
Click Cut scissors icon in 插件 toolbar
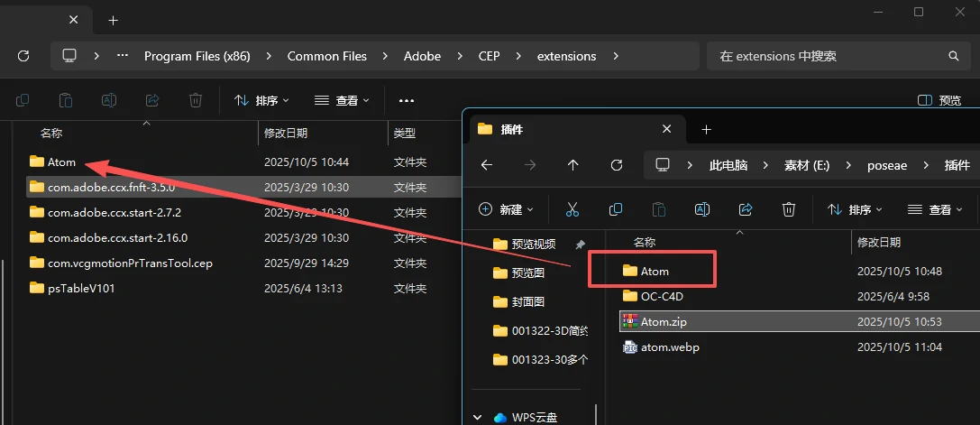[572, 209]
